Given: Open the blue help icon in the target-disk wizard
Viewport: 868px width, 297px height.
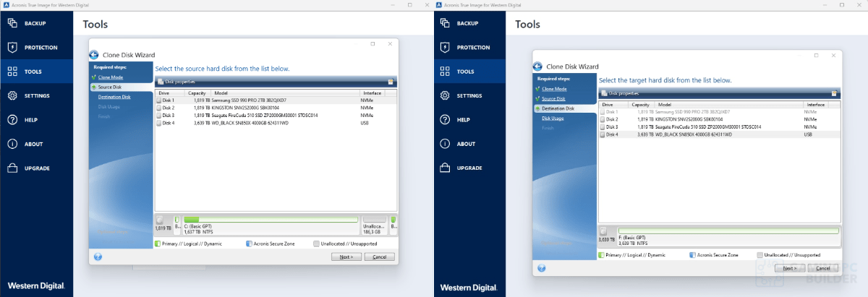Looking at the screenshot, I should click(x=542, y=268).
